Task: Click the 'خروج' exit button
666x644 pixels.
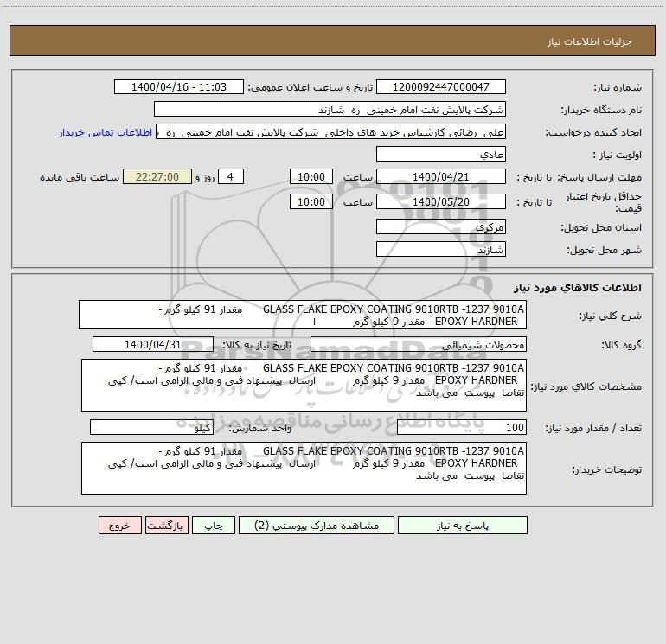Action: click(119, 525)
